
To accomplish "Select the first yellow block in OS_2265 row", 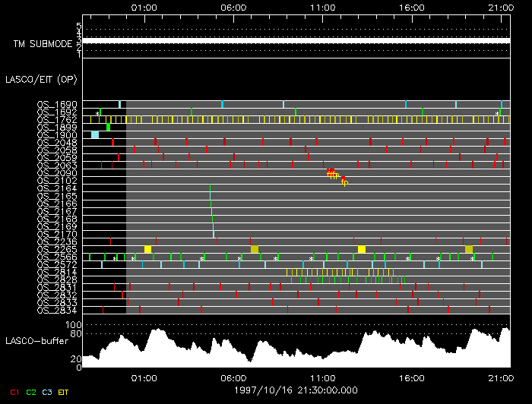I will click(147, 249).
